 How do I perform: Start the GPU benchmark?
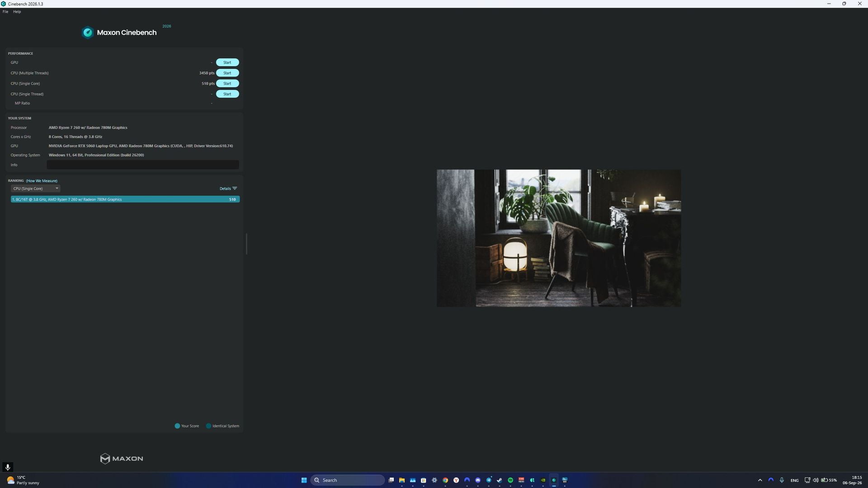point(227,62)
